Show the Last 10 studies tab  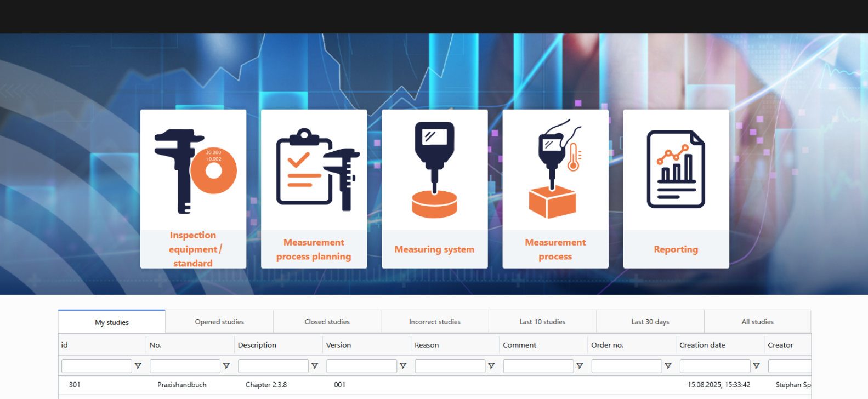(542, 322)
